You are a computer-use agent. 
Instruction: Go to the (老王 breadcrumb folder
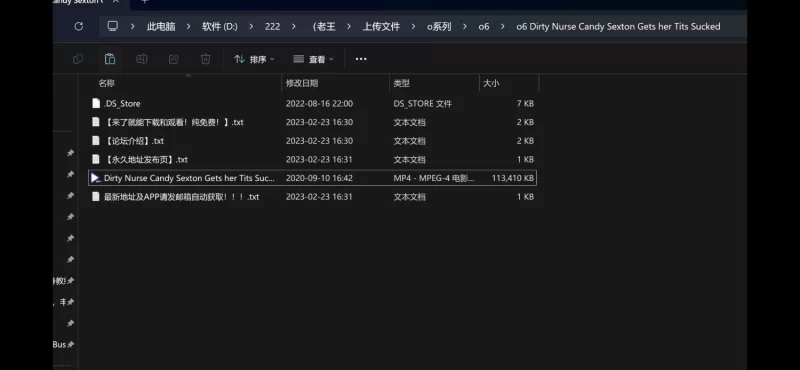pos(324,27)
